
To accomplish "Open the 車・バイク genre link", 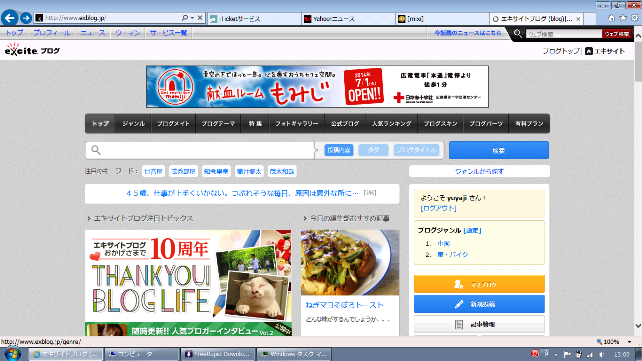I will click(x=453, y=255).
